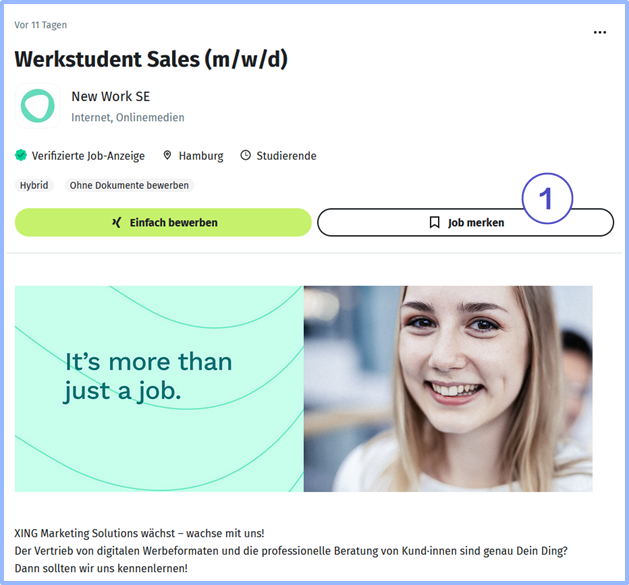Click the Verifizierte Job-Anzeige label
This screenshot has height=585, width=629.
coord(88,156)
